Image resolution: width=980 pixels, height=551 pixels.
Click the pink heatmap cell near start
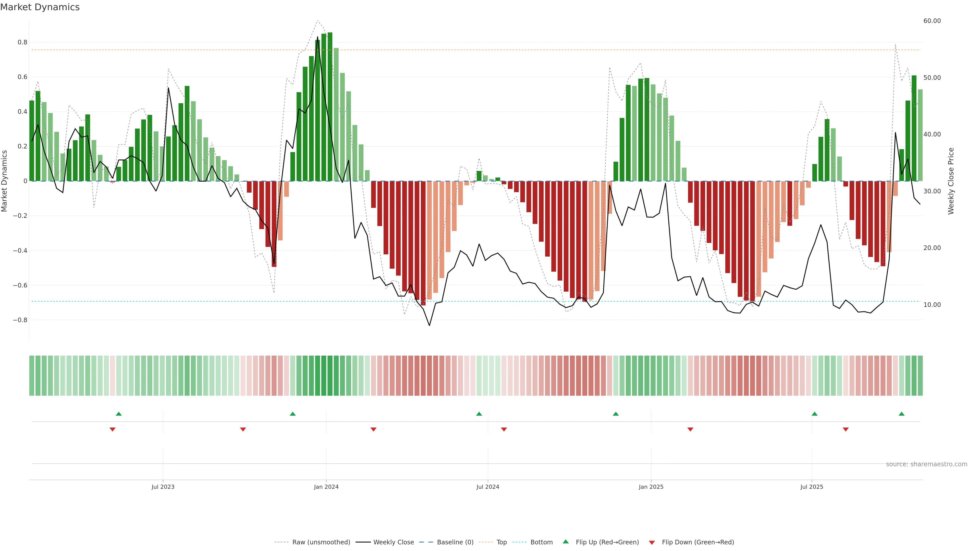pyautogui.click(x=112, y=375)
